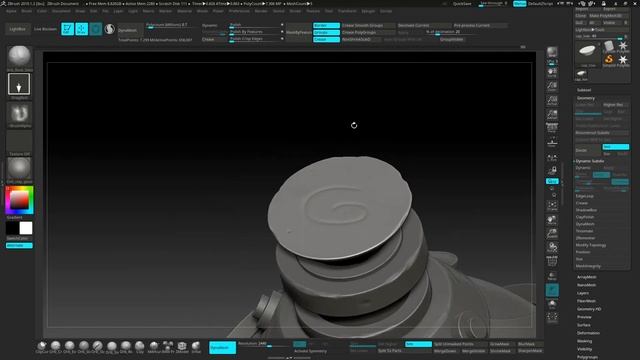This screenshot has height=360, width=640.
Task: Toggle the Menus button in the title bar
Action: (520, 4)
